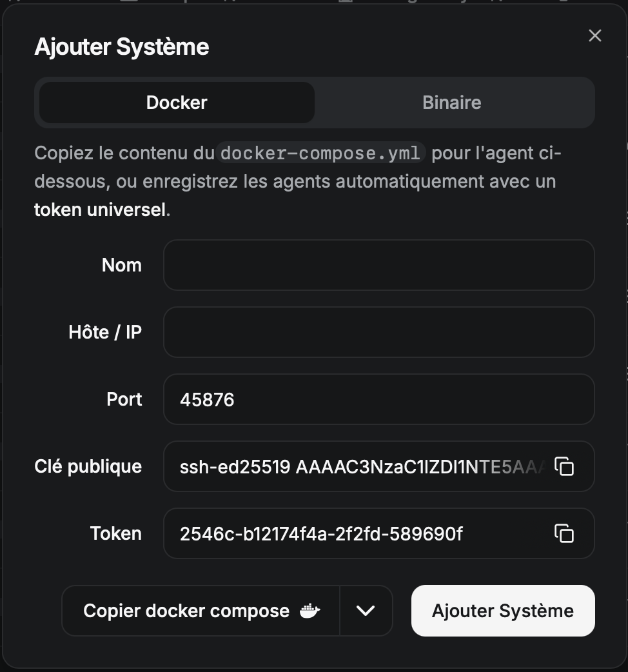Click the docker-compose.yml code snippet
This screenshot has height=672, width=628.
320,153
